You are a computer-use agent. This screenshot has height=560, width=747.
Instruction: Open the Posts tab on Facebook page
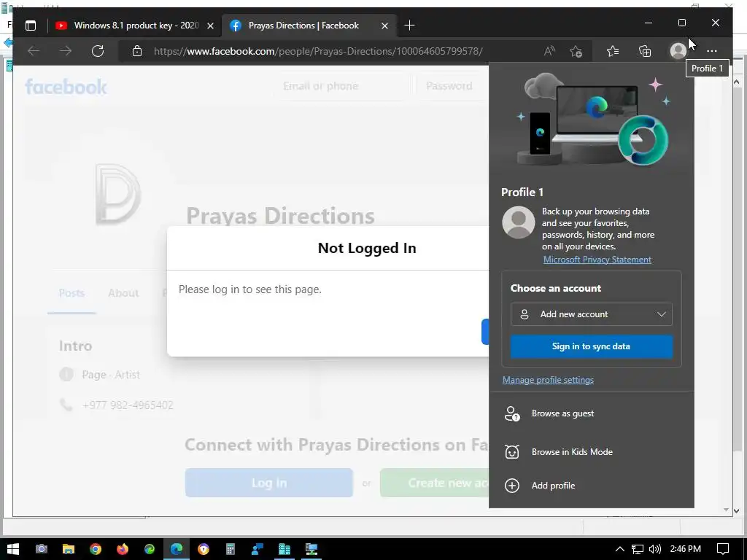pyautogui.click(x=71, y=293)
